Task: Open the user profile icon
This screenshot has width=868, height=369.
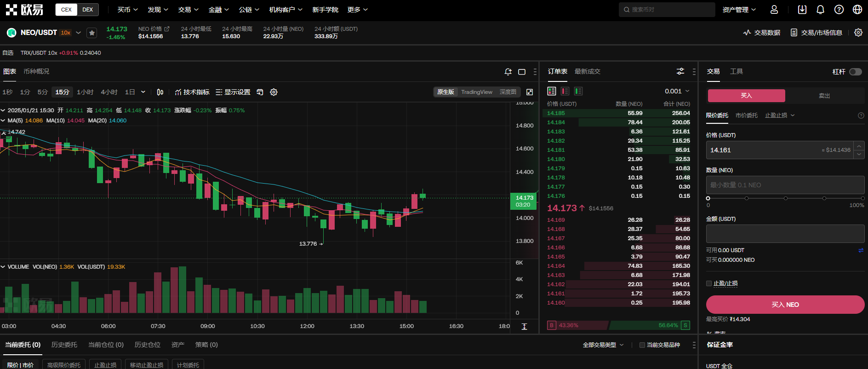Action: coord(774,10)
